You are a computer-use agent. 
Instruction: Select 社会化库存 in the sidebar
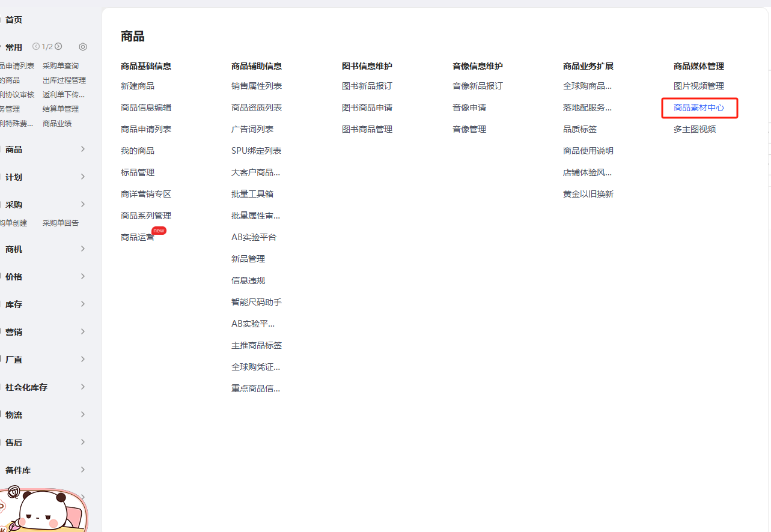26,387
